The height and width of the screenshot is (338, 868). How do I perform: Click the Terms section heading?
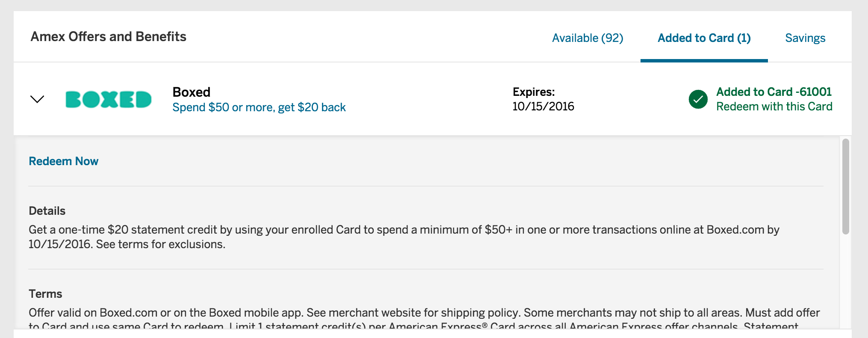tap(45, 294)
